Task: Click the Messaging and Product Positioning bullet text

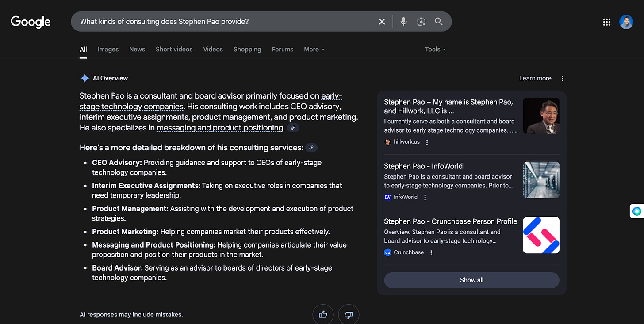Action: 219,250
